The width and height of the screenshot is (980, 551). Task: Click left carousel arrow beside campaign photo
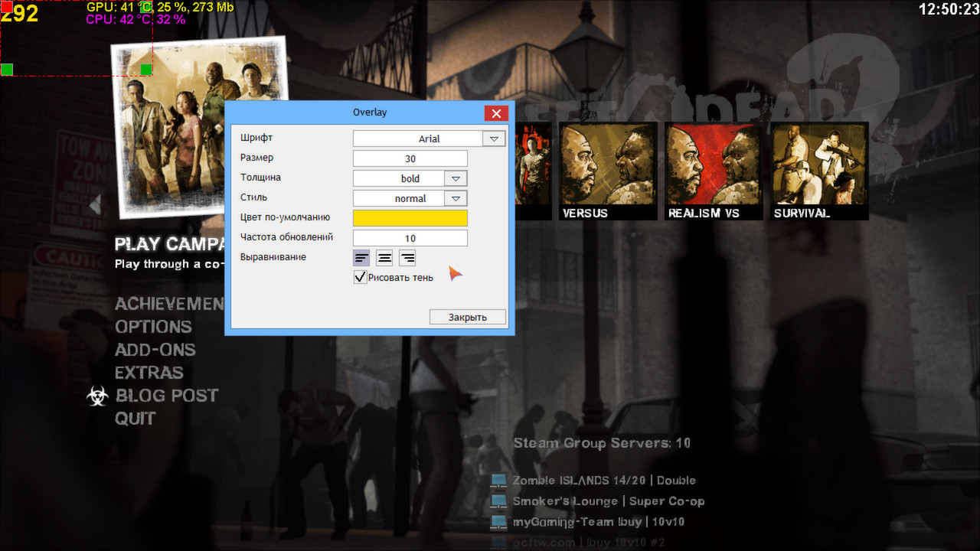click(96, 204)
